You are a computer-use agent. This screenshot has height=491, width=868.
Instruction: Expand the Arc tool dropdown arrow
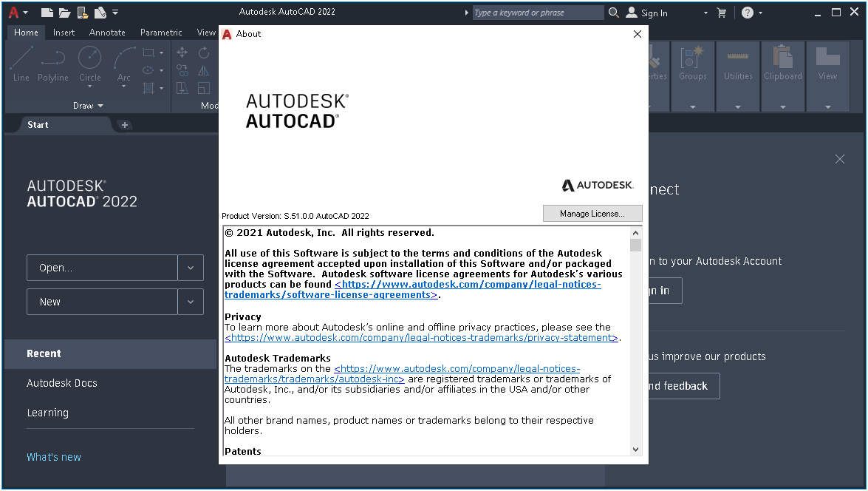(x=124, y=87)
